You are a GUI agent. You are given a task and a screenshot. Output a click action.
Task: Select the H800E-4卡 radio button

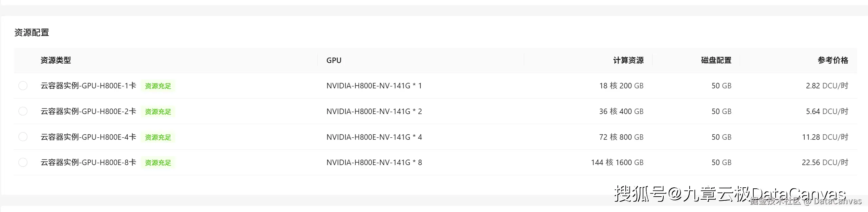pos(23,137)
